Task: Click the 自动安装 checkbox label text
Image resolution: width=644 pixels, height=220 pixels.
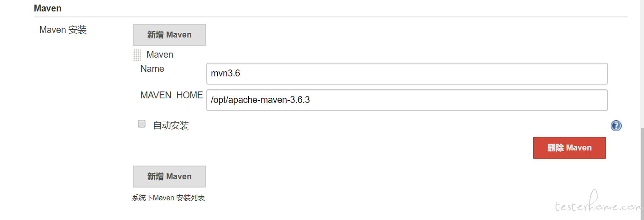Action: 171,125
